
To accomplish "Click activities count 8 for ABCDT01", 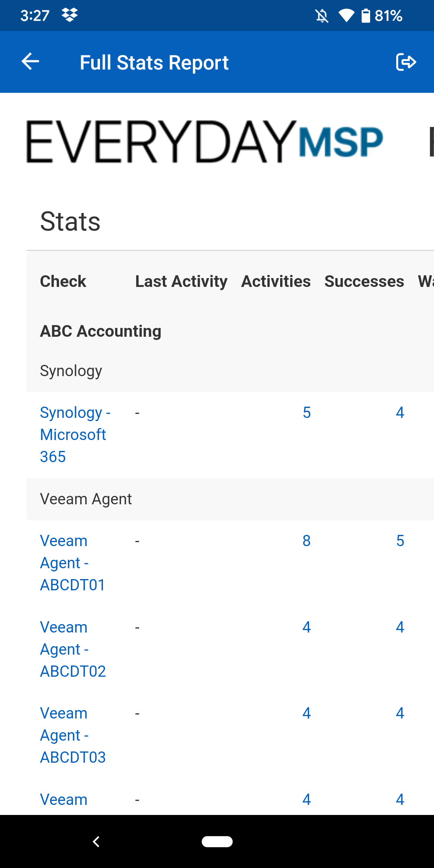I will tap(307, 541).
